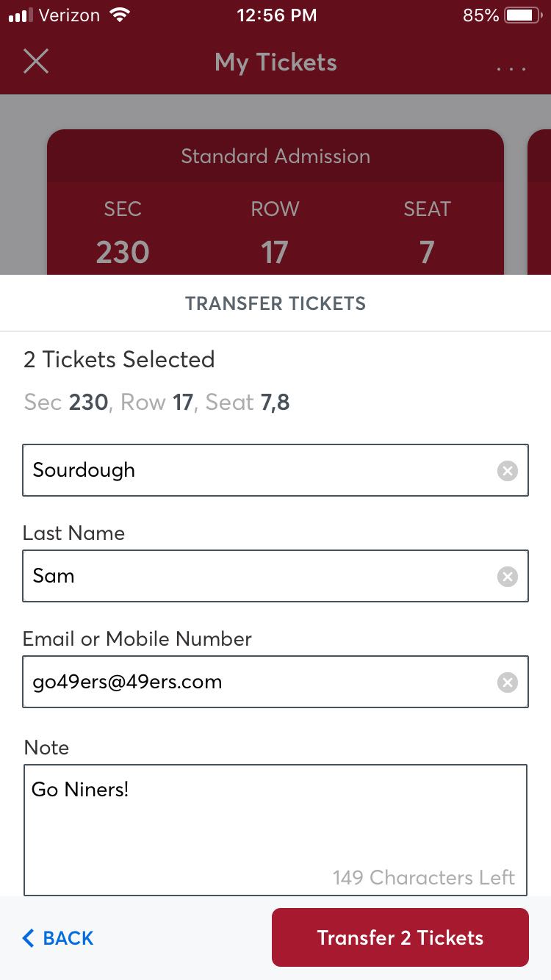
Task: Clear the Sourdough first name field
Action: tap(507, 471)
